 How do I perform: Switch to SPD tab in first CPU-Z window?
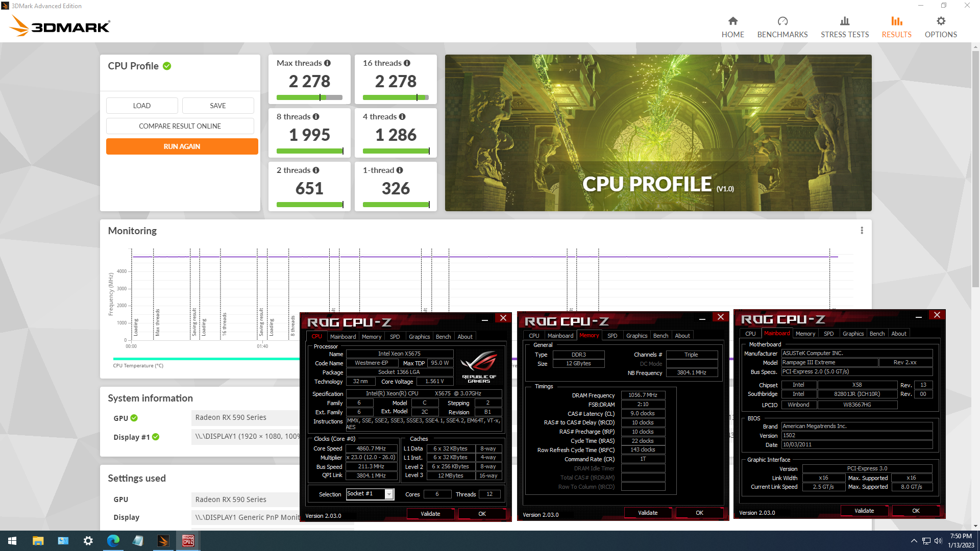point(395,337)
